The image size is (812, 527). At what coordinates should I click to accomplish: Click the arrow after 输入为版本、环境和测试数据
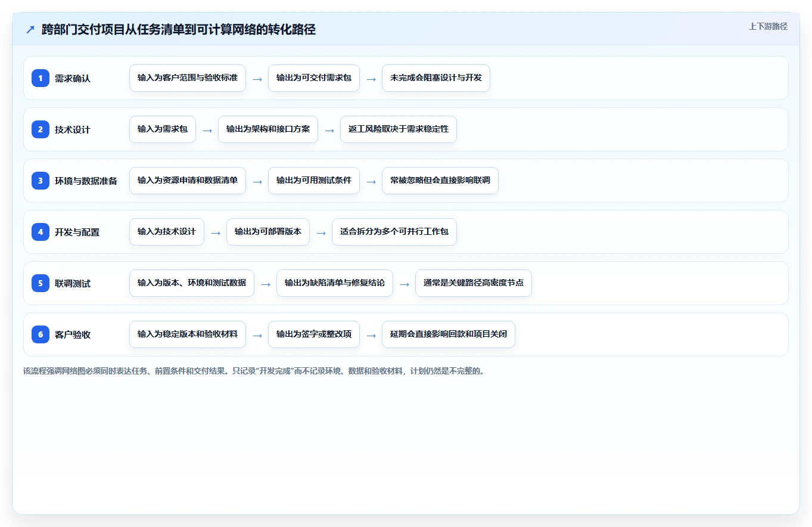[x=266, y=284]
